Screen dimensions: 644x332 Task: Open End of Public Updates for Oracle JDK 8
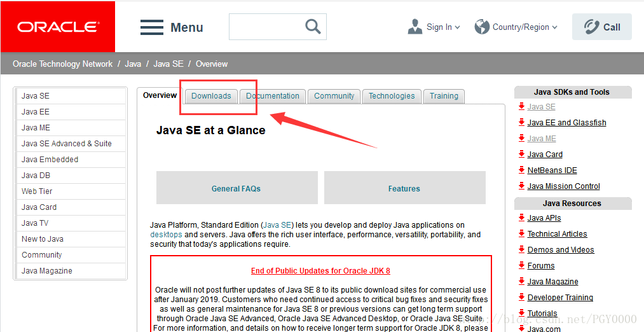coord(320,271)
